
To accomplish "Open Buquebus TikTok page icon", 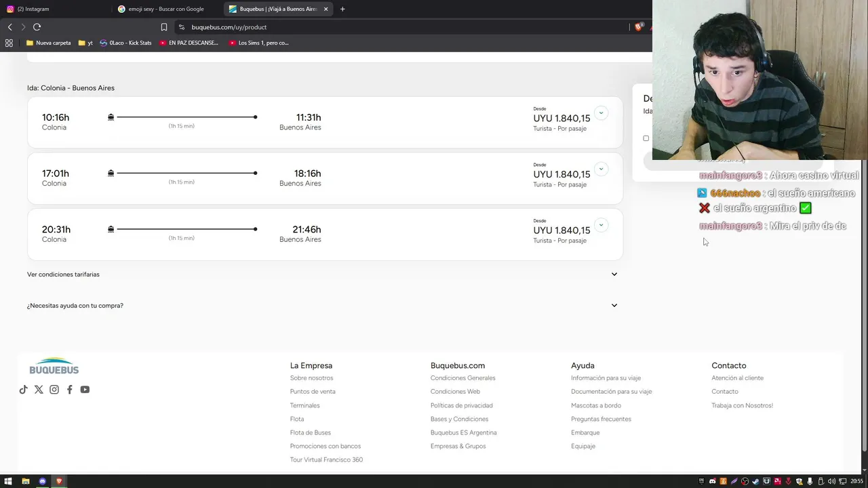I will (23, 390).
